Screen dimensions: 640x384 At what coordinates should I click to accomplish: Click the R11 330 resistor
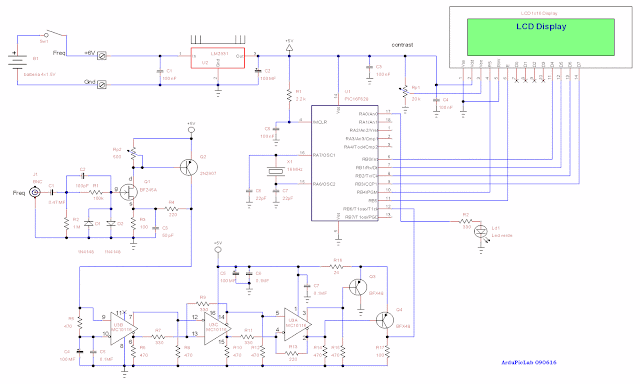pyautogui.click(x=247, y=337)
